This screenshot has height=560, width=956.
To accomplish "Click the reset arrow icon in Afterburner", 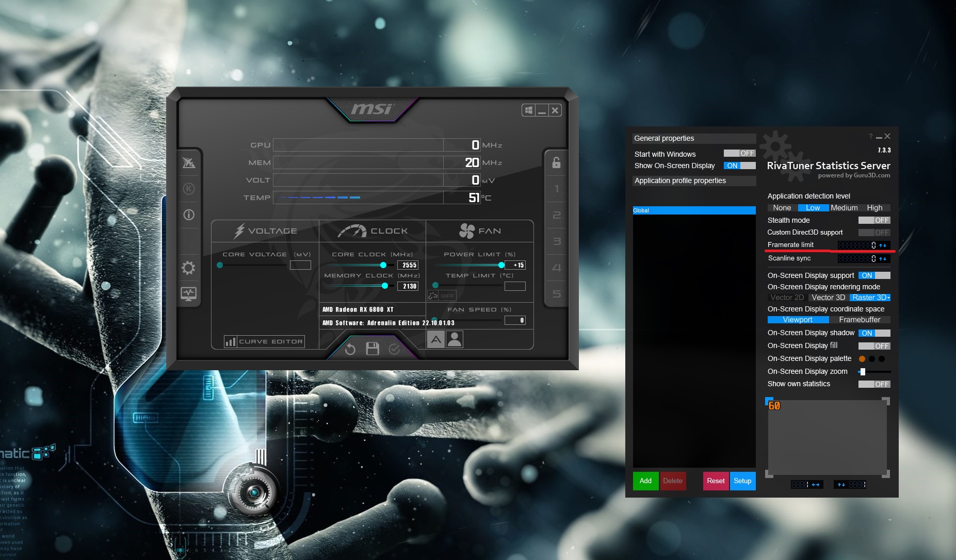I will [x=350, y=349].
